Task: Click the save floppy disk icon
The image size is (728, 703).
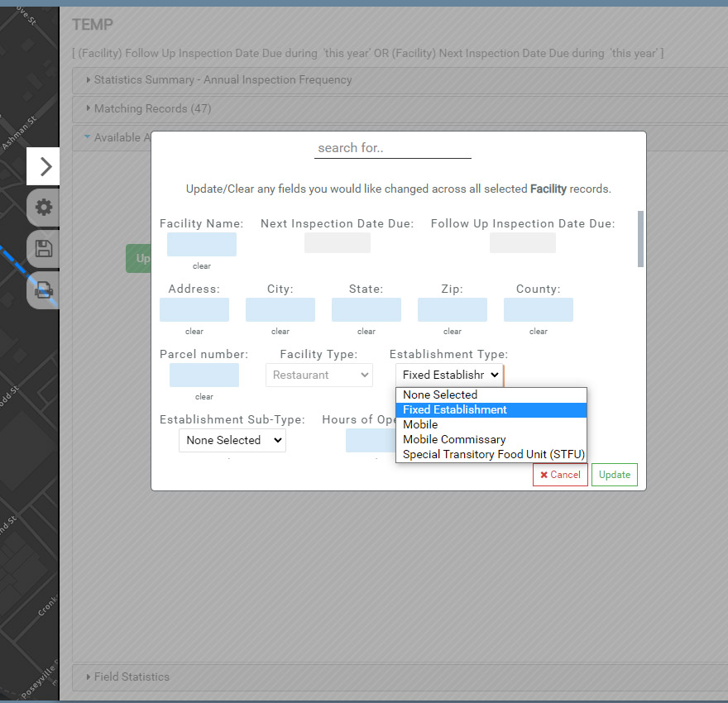Action: point(44,249)
